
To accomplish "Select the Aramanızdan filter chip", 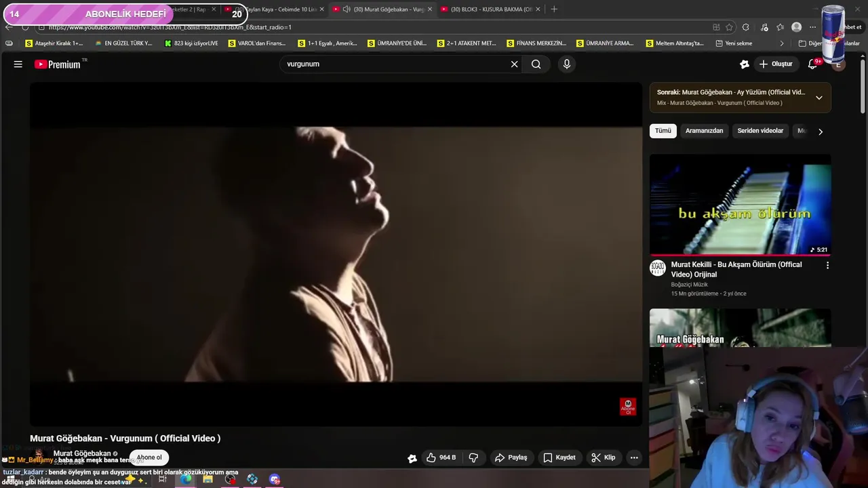I will 704,131.
